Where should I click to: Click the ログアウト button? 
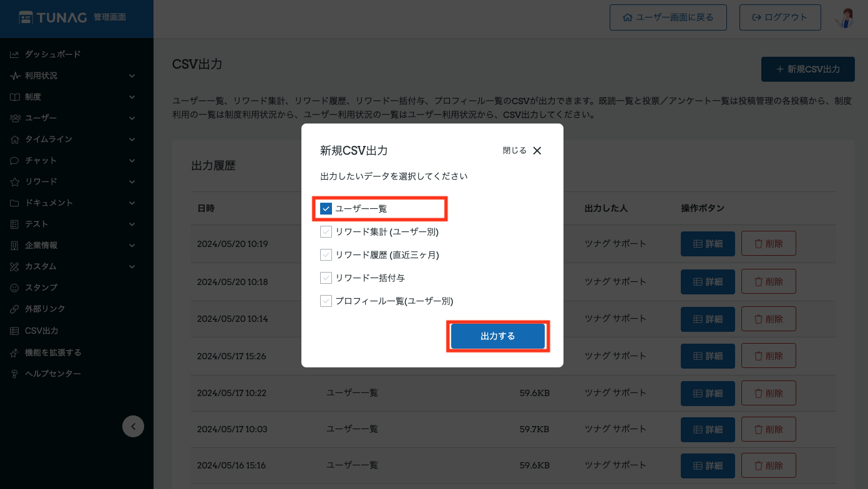point(780,17)
